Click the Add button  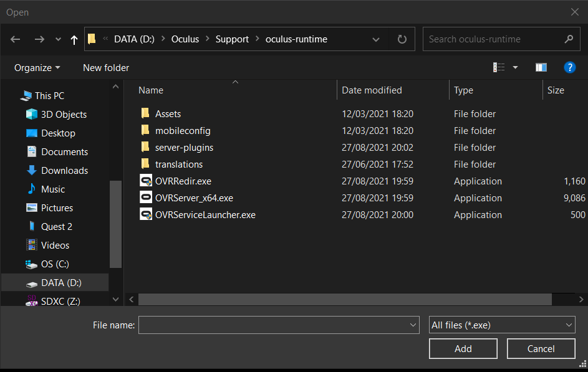[463, 349]
